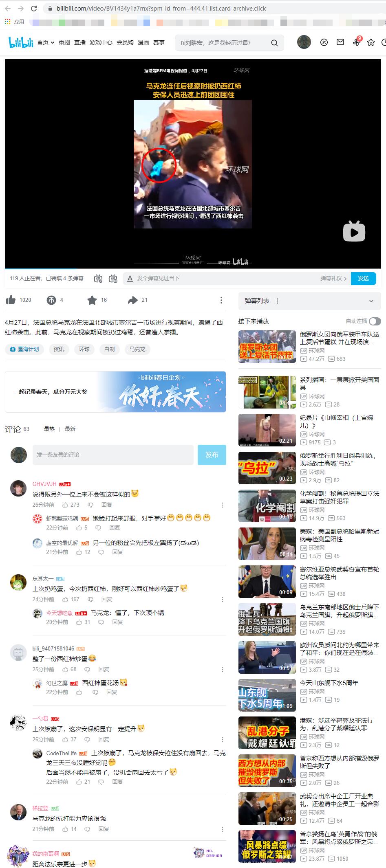Open the 首页 dropdown in navigation
The image size is (386, 868).
point(46,42)
